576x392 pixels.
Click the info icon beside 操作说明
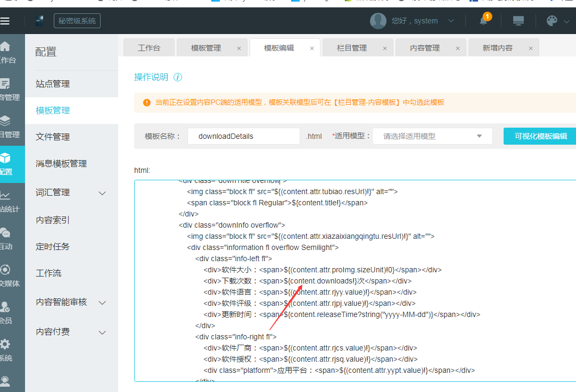pos(178,77)
